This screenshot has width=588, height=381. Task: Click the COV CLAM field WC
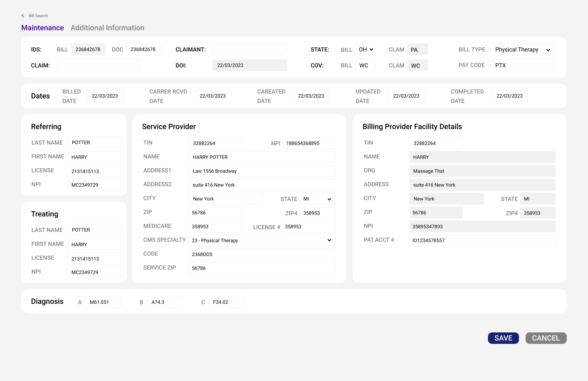click(x=418, y=65)
